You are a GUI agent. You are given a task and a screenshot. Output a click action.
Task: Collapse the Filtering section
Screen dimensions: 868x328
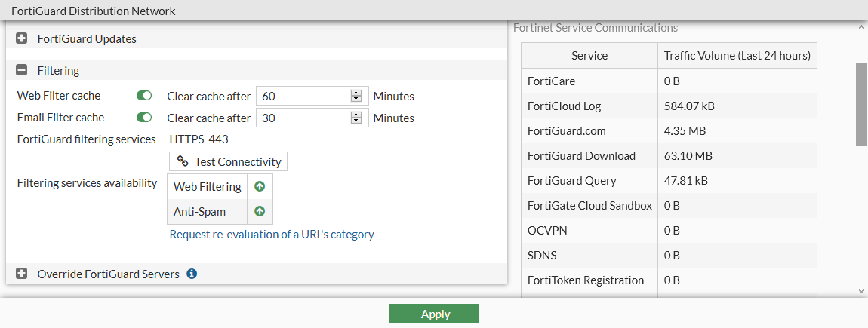22,70
